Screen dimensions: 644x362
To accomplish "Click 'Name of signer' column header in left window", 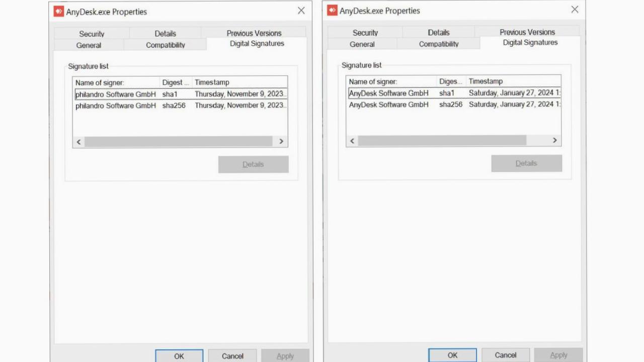I will click(x=116, y=82).
